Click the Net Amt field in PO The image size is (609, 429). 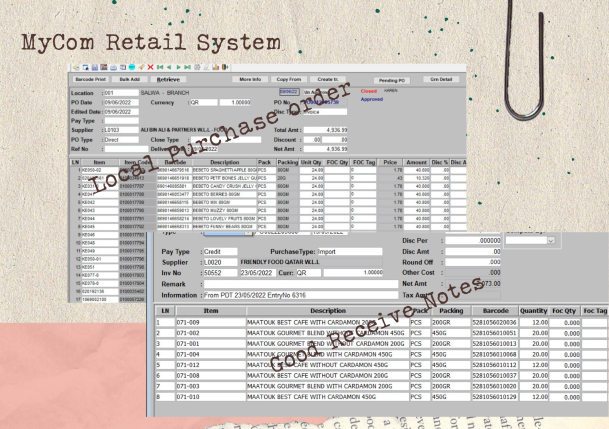[x=325, y=149]
